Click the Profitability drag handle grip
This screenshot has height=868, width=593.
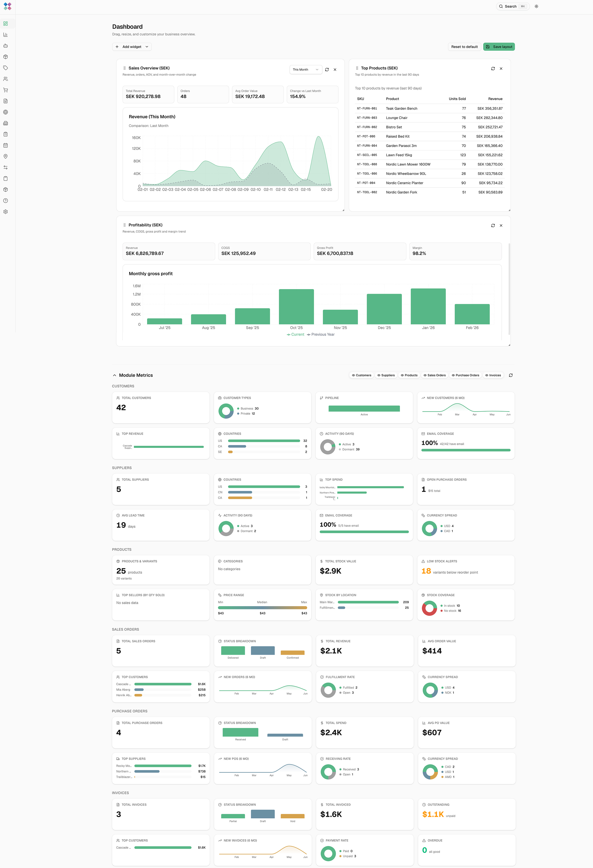pyautogui.click(x=124, y=225)
